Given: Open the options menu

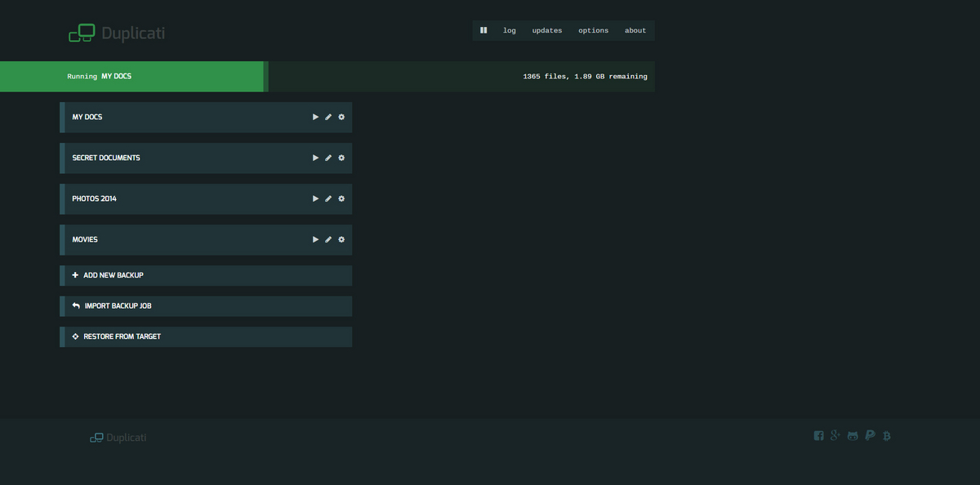Looking at the screenshot, I should (x=594, y=30).
